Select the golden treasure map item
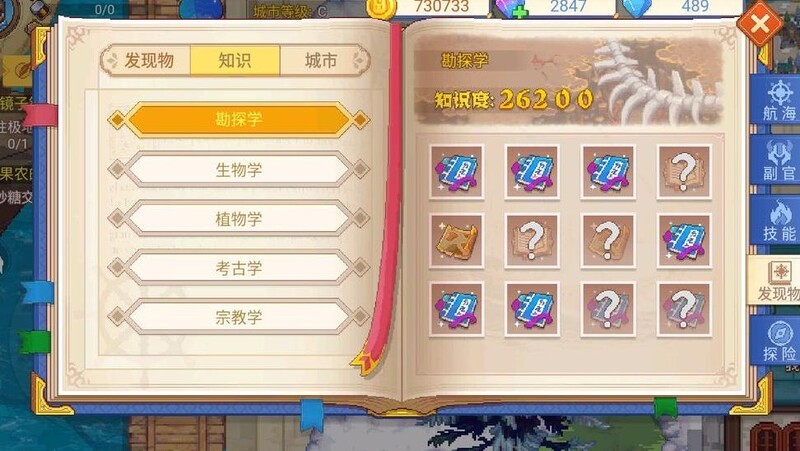Image resolution: width=800 pixels, height=451 pixels. click(456, 241)
